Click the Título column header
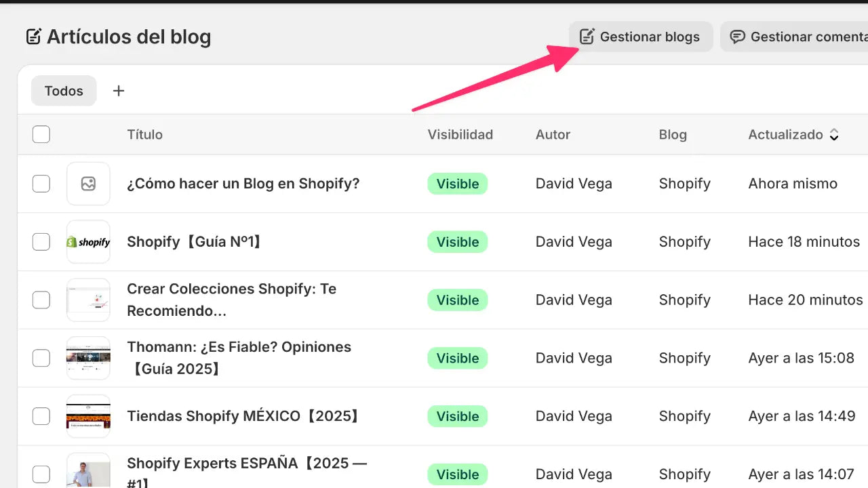 144,134
